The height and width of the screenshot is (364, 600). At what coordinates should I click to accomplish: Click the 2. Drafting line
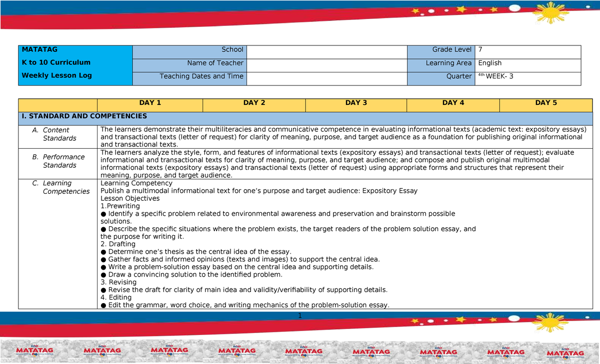click(118, 244)
